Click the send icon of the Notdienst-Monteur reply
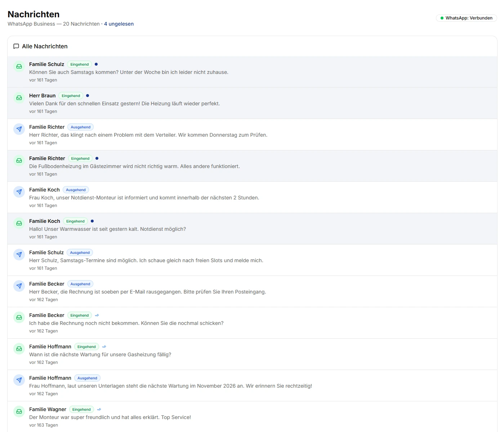The image size is (504, 432). coord(19,192)
